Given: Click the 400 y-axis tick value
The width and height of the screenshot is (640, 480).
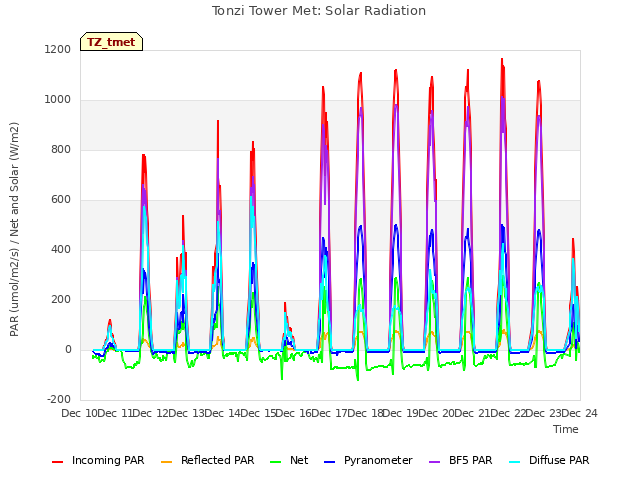Looking at the screenshot, I should [61, 249].
